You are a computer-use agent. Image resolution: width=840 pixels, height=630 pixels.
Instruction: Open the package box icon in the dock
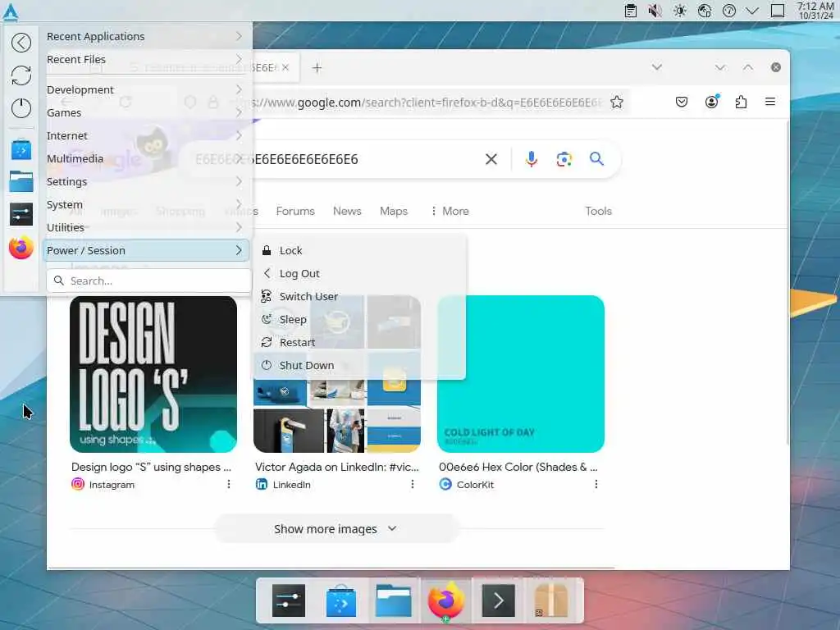pos(550,601)
